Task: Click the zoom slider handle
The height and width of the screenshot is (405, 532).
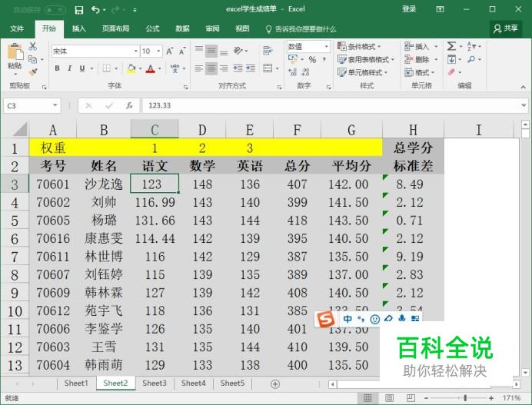Action: tap(465, 397)
